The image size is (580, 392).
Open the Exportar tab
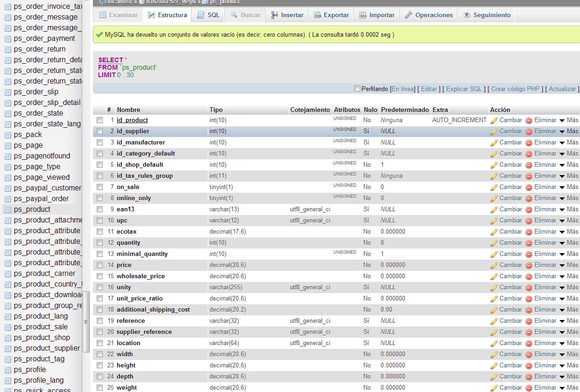pyautogui.click(x=331, y=15)
